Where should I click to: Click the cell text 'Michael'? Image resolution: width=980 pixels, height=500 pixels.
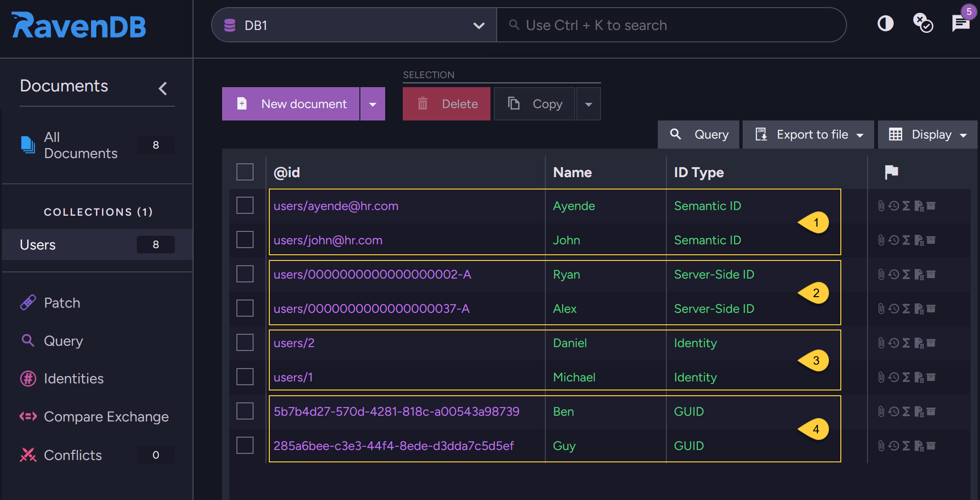click(x=574, y=377)
